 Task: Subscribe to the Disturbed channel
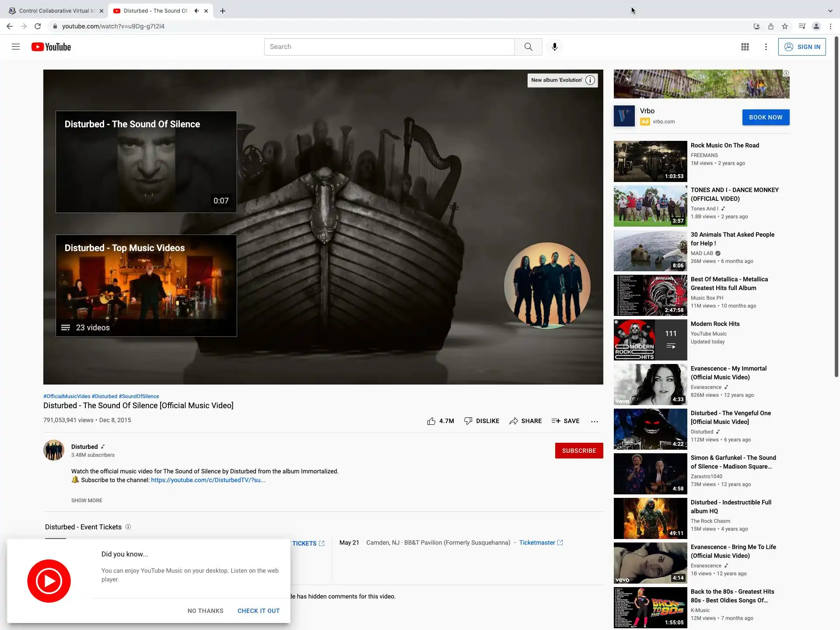579,451
